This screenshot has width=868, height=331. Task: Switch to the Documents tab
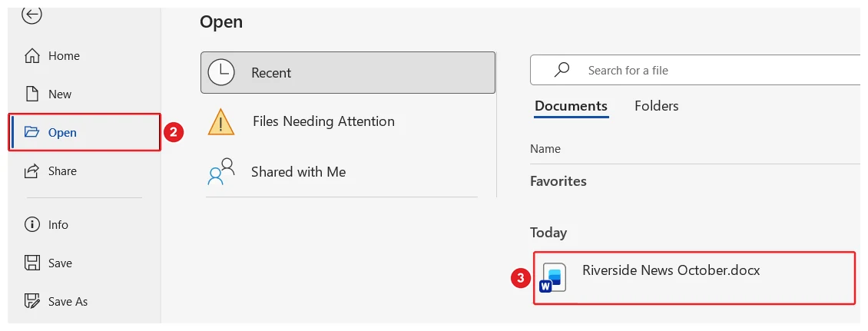pyautogui.click(x=571, y=106)
